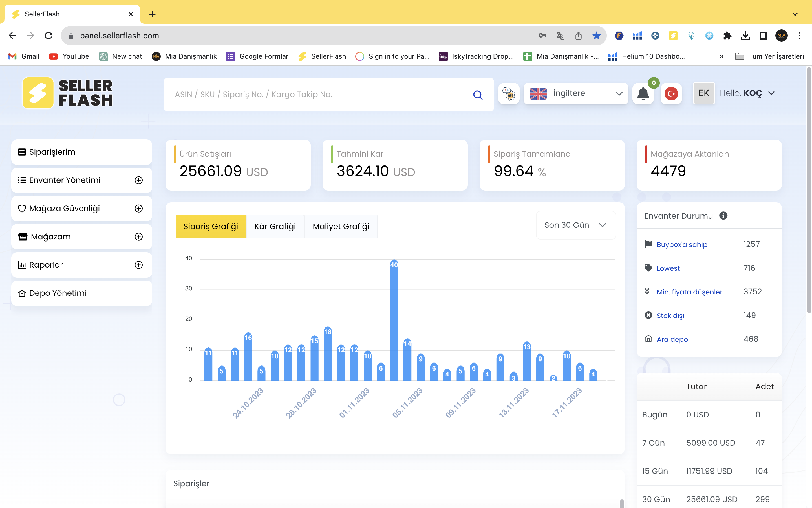
Task: Open the Son 30 Gün period dropdown
Action: click(576, 225)
